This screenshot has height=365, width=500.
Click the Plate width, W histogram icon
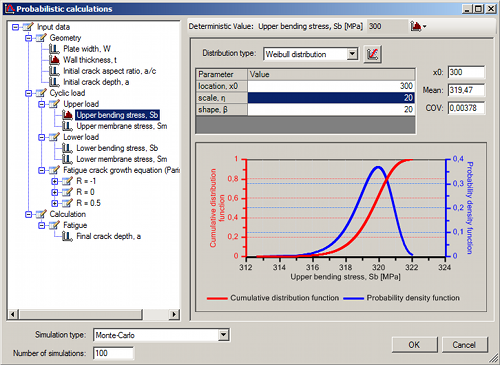coord(54,49)
